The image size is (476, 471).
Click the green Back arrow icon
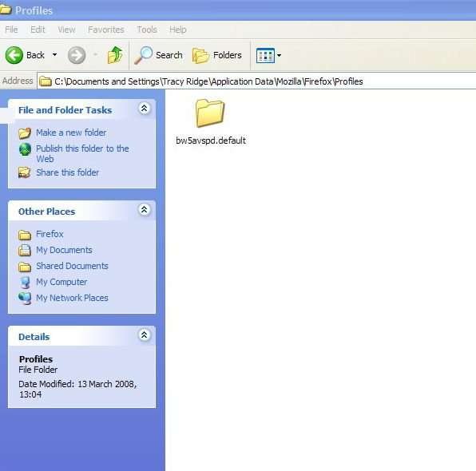click(14, 55)
